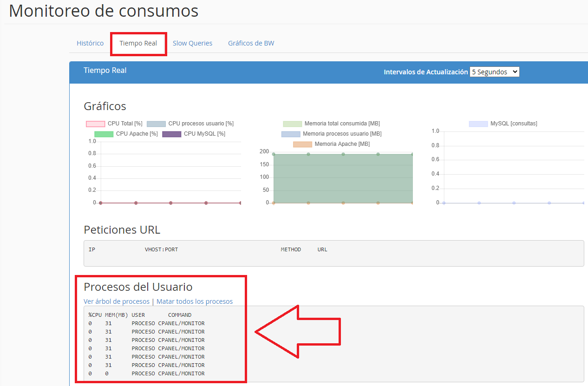Click Matar todos los procesos link
This screenshot has width=588, height=386.
[195, 301]
